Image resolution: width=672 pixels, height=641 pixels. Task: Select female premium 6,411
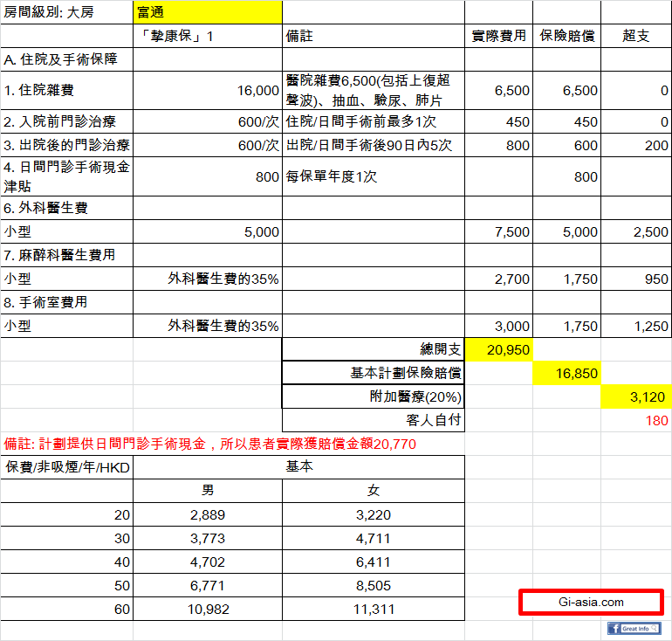click(x=374, y=562)
